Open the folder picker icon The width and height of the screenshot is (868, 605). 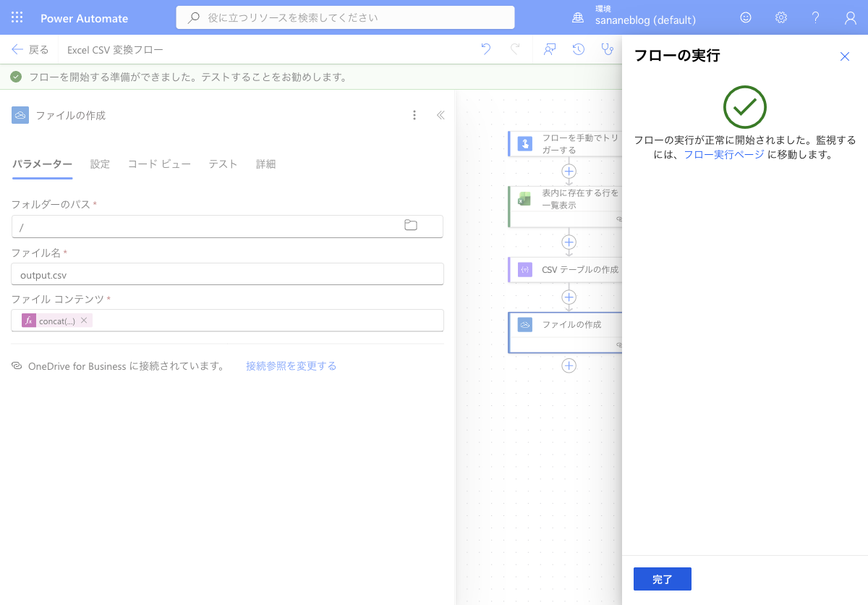411,226
